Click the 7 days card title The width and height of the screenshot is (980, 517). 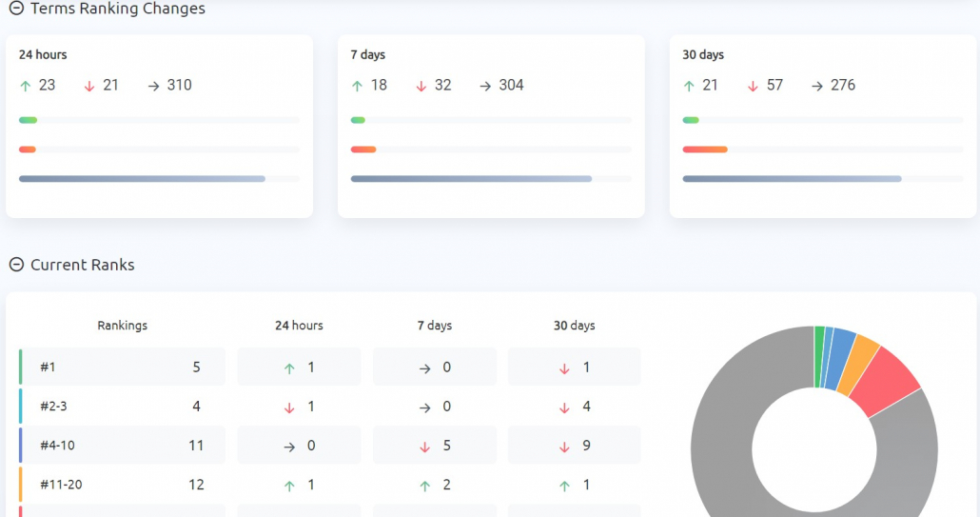[368, 54]
